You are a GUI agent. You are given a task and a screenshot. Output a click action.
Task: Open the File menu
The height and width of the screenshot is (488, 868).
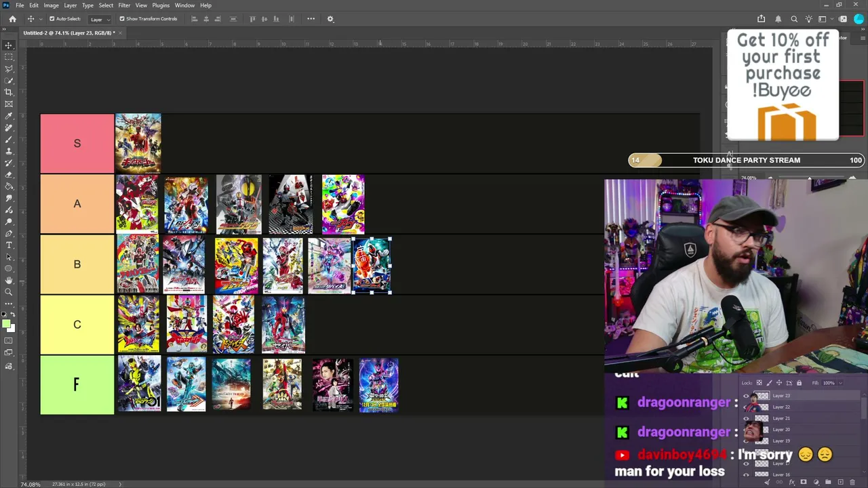pyautogui.click(x=20, y=5)
